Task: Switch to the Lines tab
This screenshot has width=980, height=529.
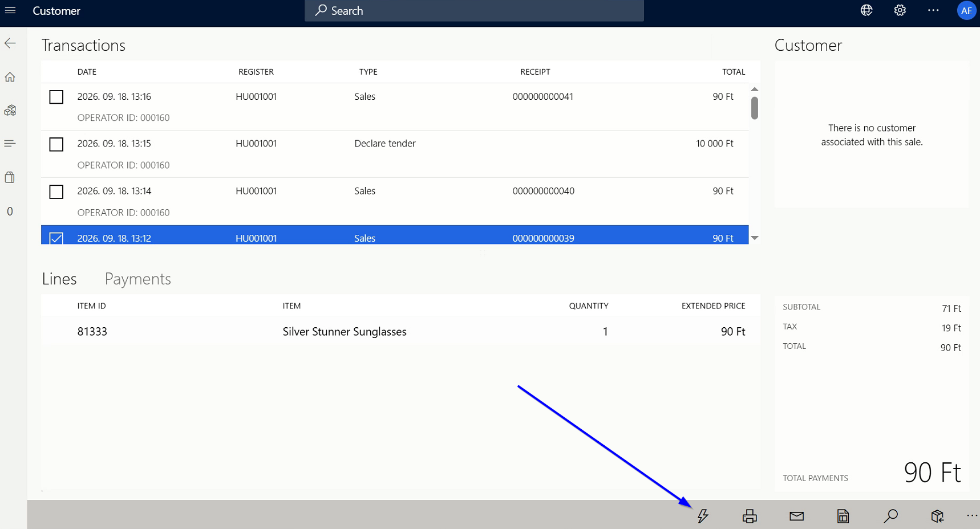Action: tap(59, 279)
